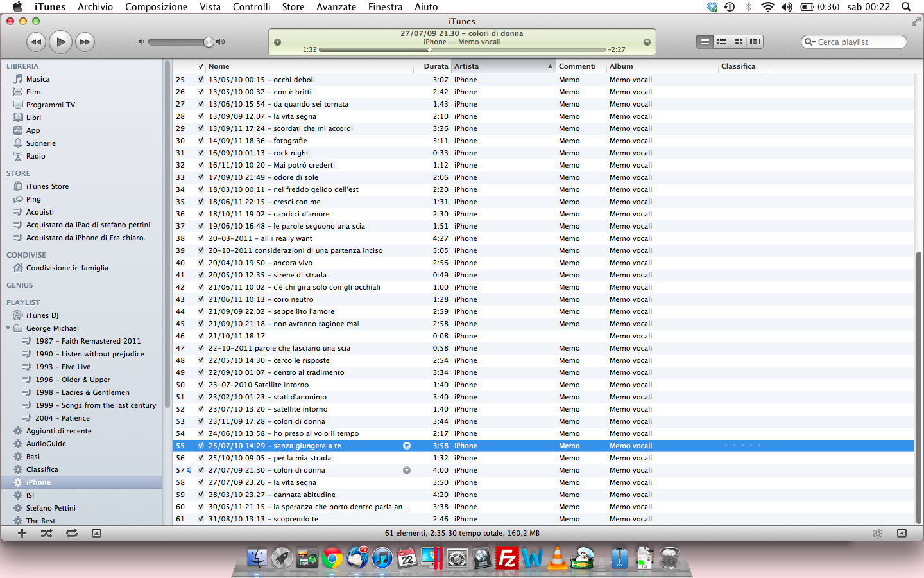Viewport: 924px width, 578px height.
Task: Click FileZilla icon in the Dock
Action: [x=507, y=558]
